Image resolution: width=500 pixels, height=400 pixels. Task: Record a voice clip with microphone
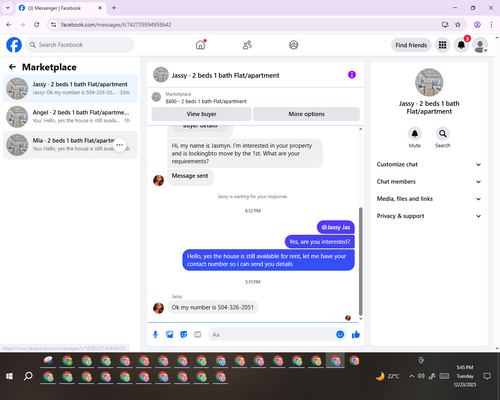[x=155, y=334]
